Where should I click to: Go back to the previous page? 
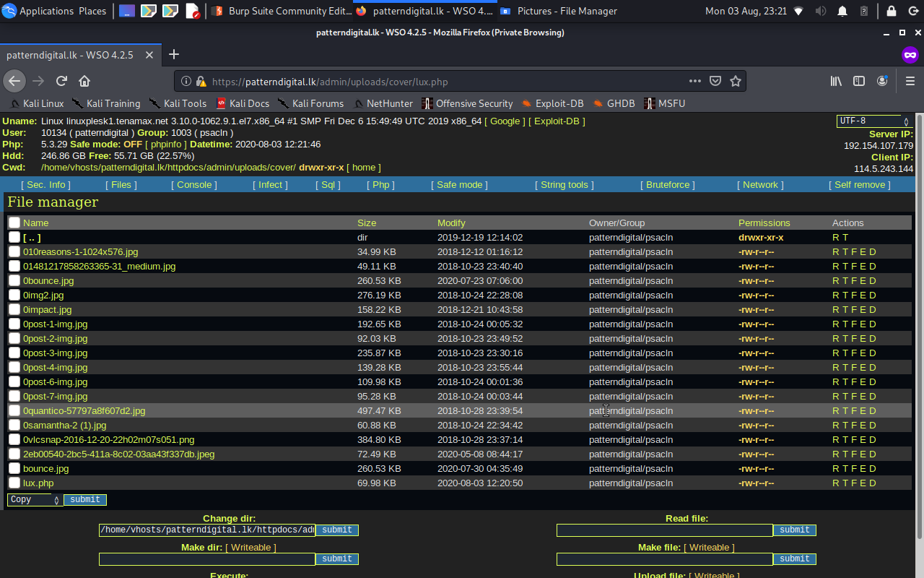click(x=14, y=81)
